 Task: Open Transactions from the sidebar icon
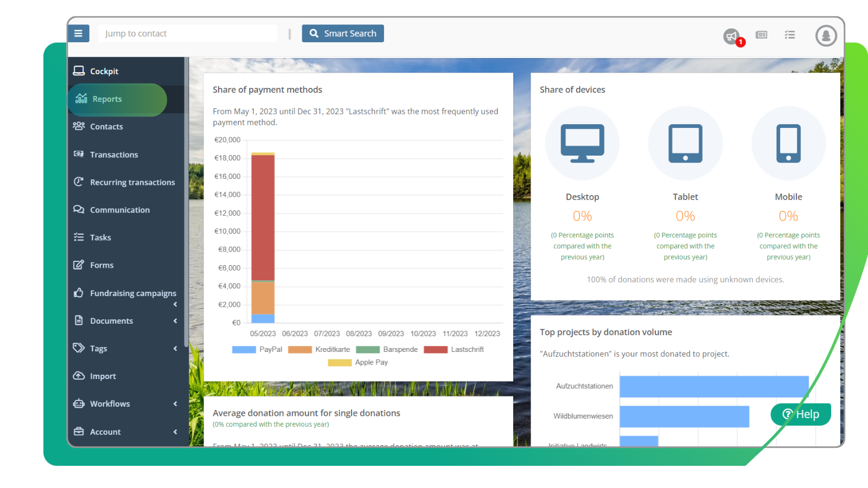tap(79, 155)
